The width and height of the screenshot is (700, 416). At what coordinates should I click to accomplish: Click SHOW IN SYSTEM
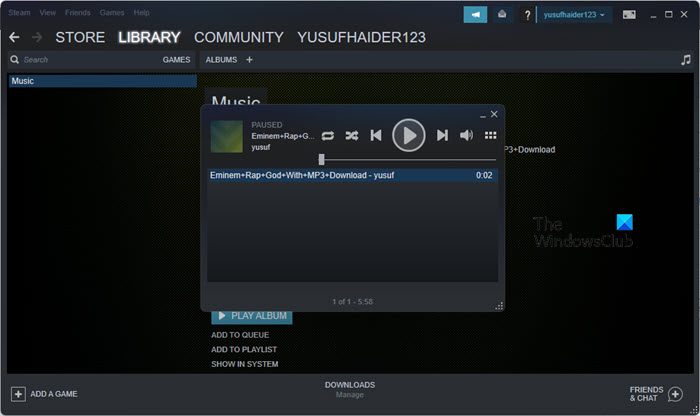click(245, 364)
